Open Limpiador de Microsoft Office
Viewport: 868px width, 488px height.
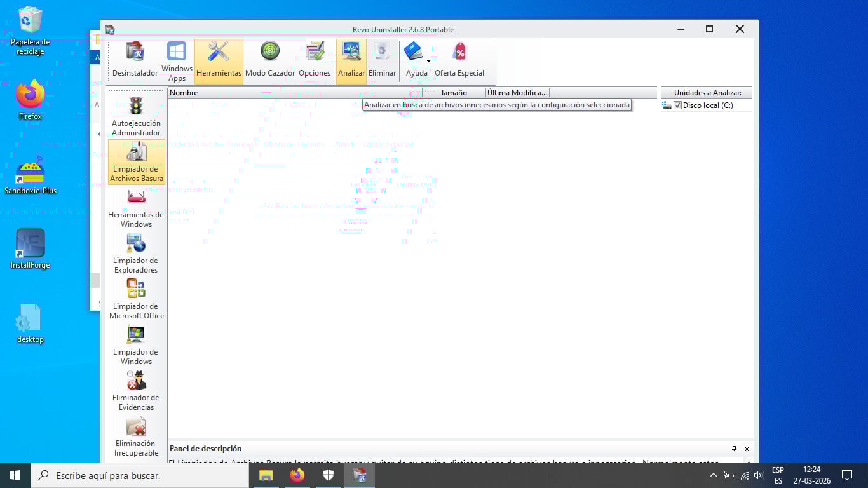tap(136, 300)
